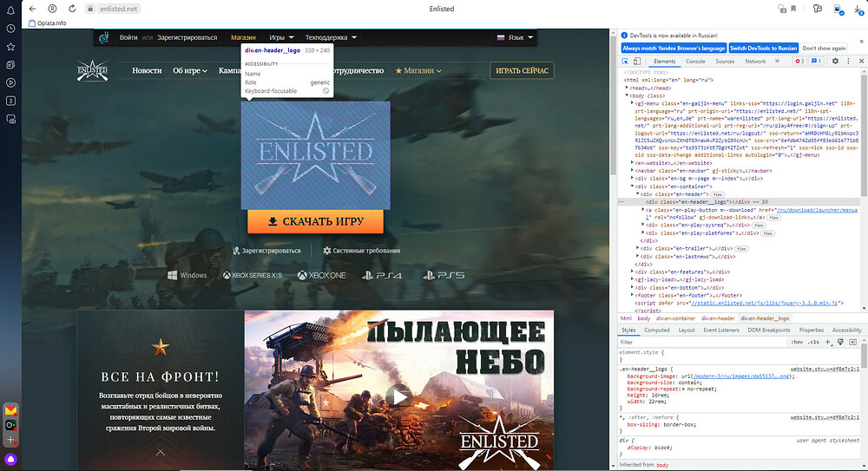The image size is (868, 471).
Task: Click Играть сейчас button
Action: 522,71
